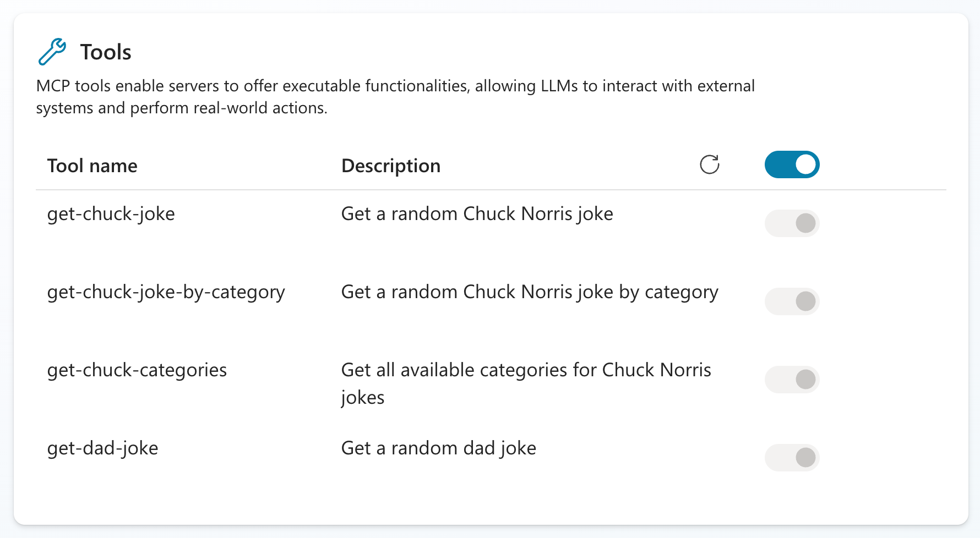The image size is (980, 538).
Task: Select the get-chuck-joke tool name
Action: click(x=111, y=213)
